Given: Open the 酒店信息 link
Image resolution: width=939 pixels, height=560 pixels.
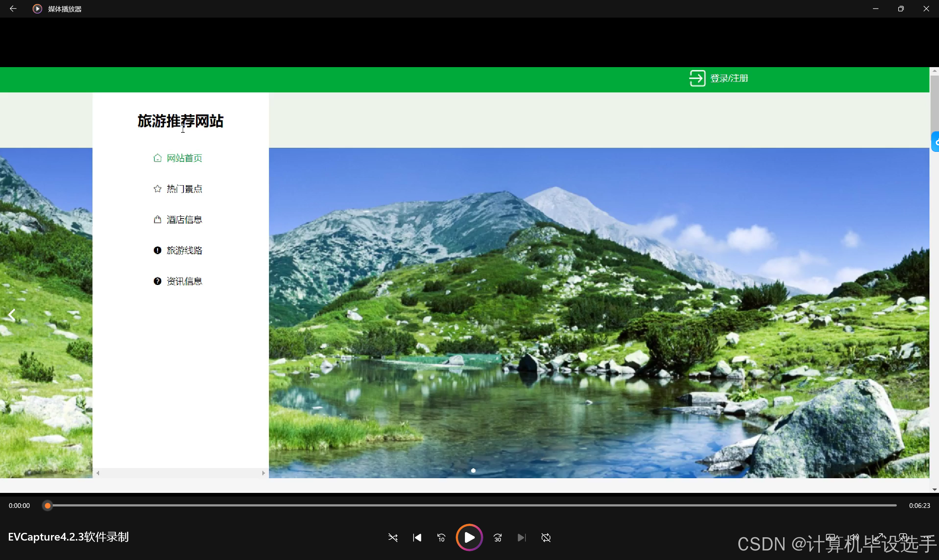Looking at the screenshot, I should click(x=184, y=220).
